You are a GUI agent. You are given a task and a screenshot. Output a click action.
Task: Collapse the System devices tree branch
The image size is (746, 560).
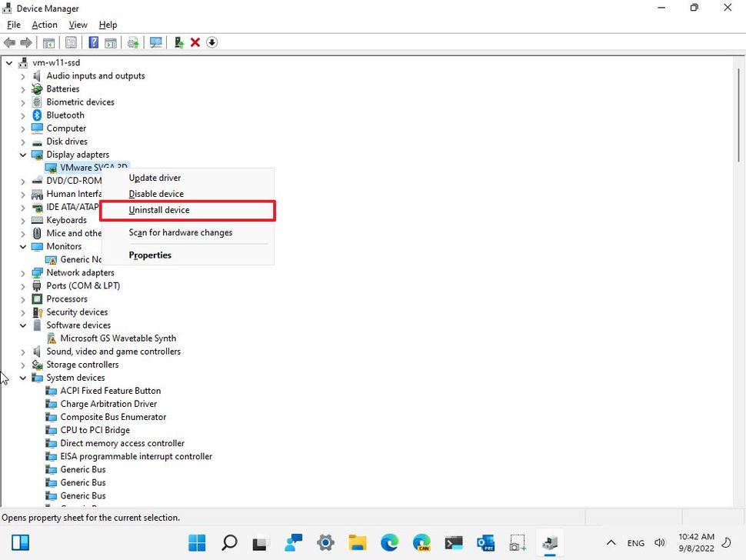click(x=22, y=378)
